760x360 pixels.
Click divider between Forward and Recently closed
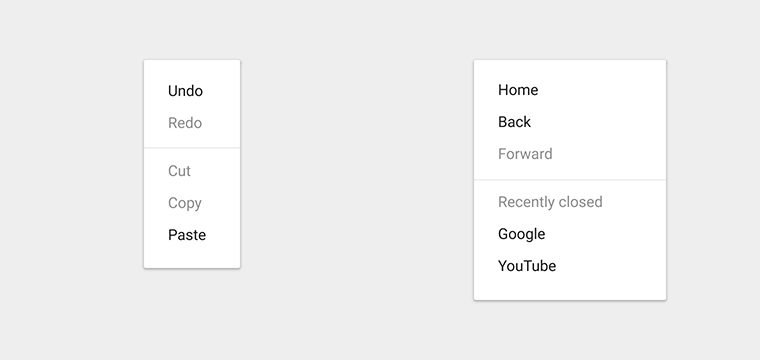[x=570, y=180]
